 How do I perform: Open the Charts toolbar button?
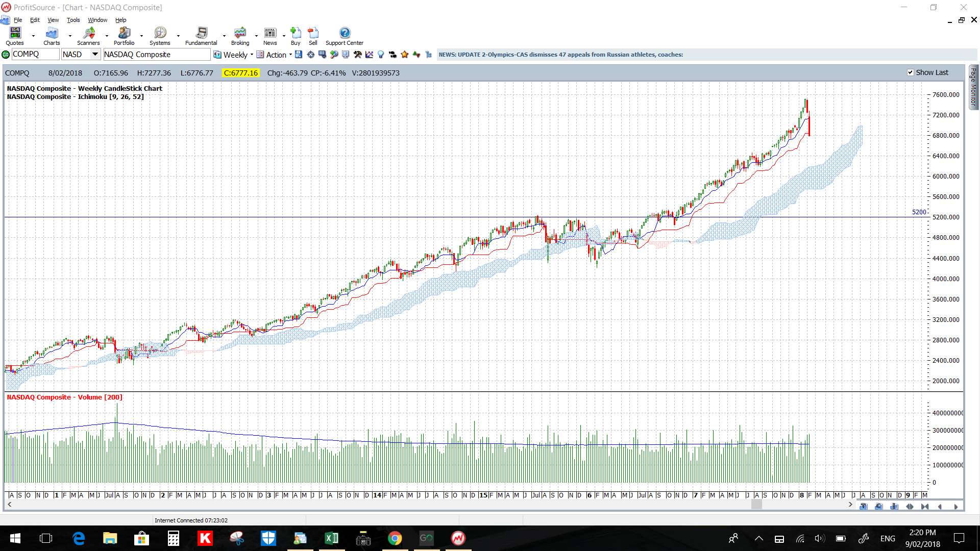tap(52, 36)
